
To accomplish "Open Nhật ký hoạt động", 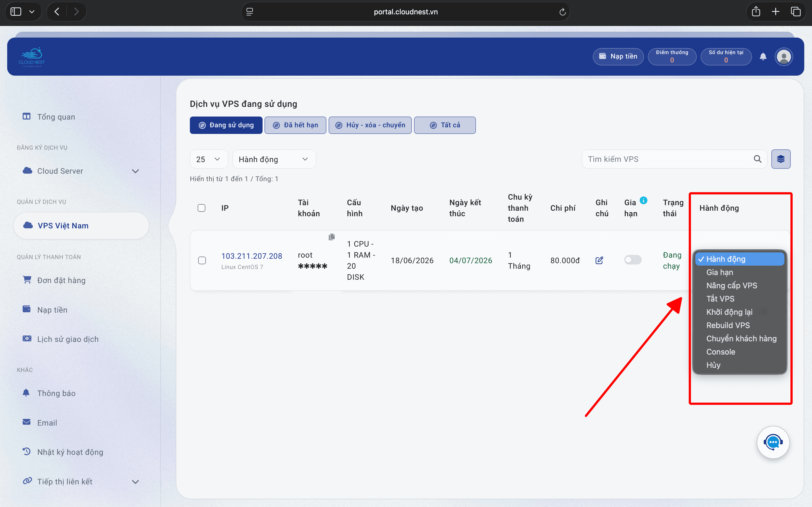I will point(63,452).
